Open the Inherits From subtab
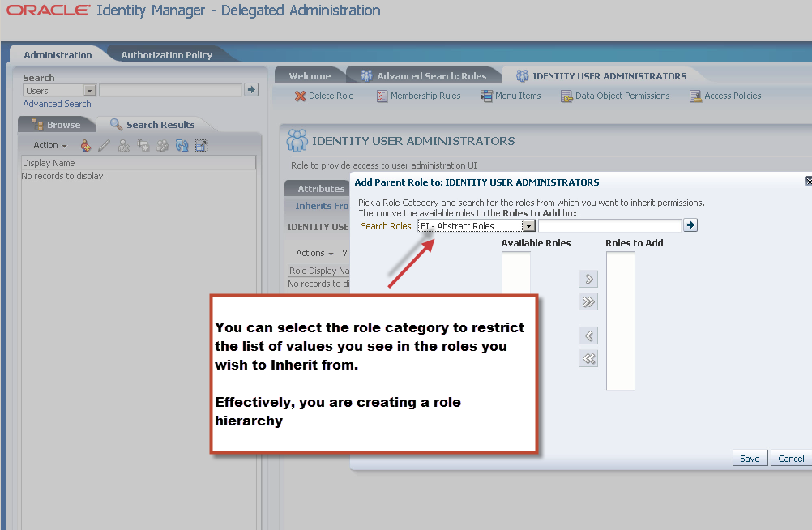812x530 pixels. click(x=322, y=206)
